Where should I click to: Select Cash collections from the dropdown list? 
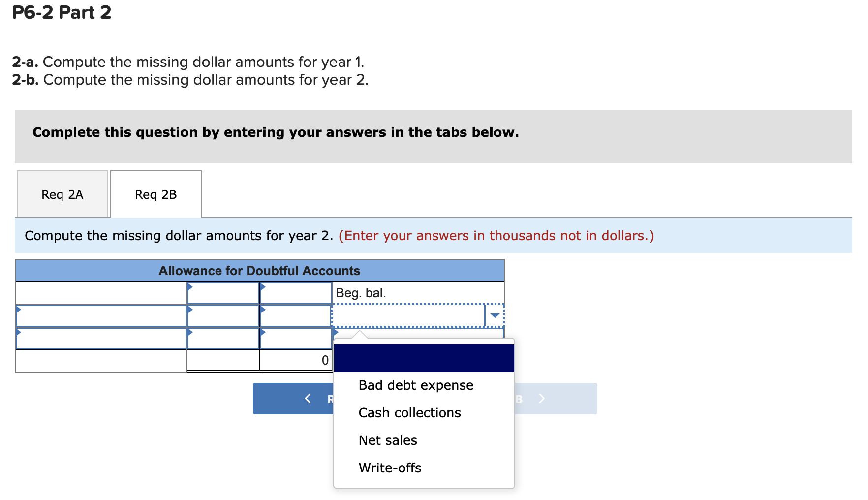pyautogui.click(x=409, y=413)
